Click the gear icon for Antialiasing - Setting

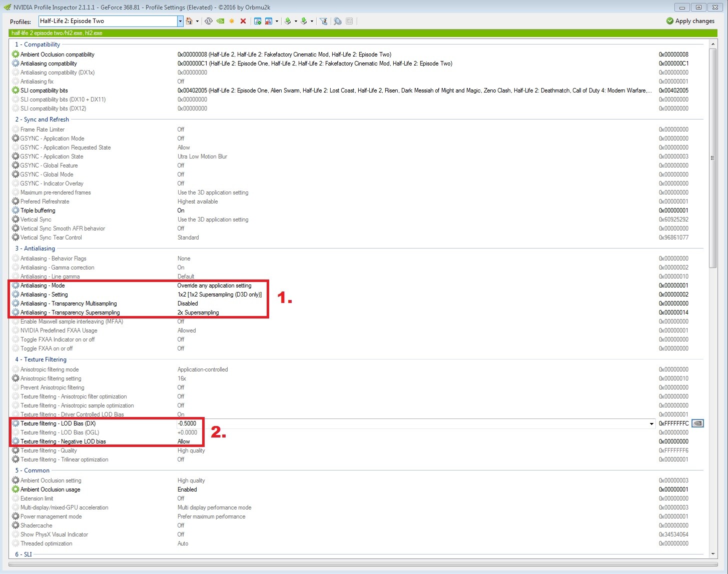(16, 294)
